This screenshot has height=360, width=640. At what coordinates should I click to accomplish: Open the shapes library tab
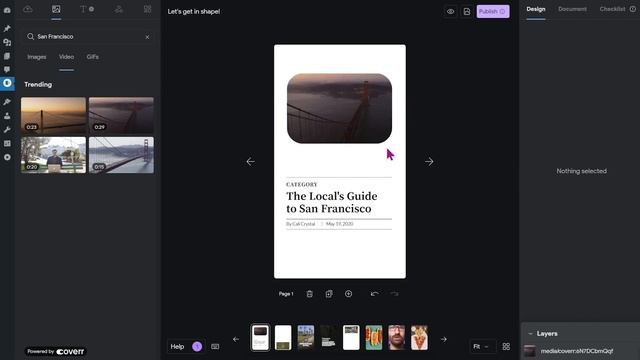[x=118, y=9]
